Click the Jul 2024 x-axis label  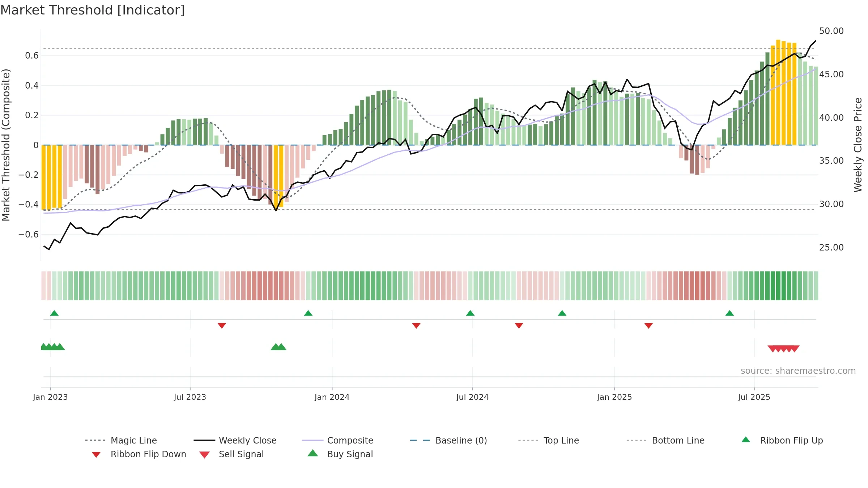pyautogui.click(x=472, y=397)
